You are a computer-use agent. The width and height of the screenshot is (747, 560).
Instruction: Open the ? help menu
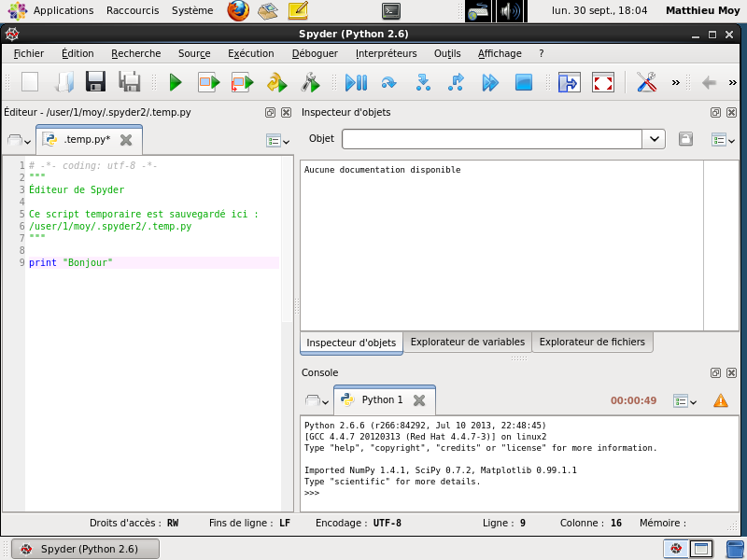coord(542,53)
